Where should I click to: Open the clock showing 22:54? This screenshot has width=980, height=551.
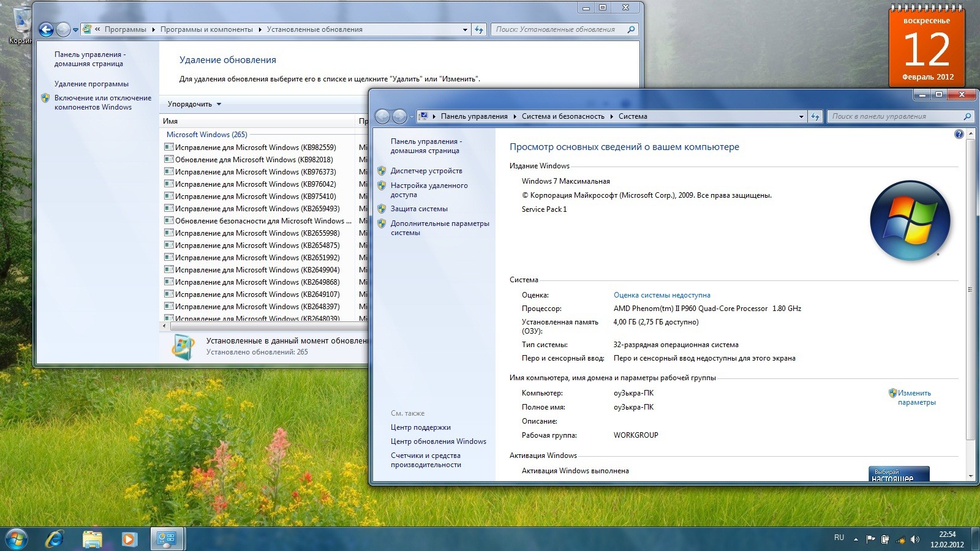click(x=947, y=539)
